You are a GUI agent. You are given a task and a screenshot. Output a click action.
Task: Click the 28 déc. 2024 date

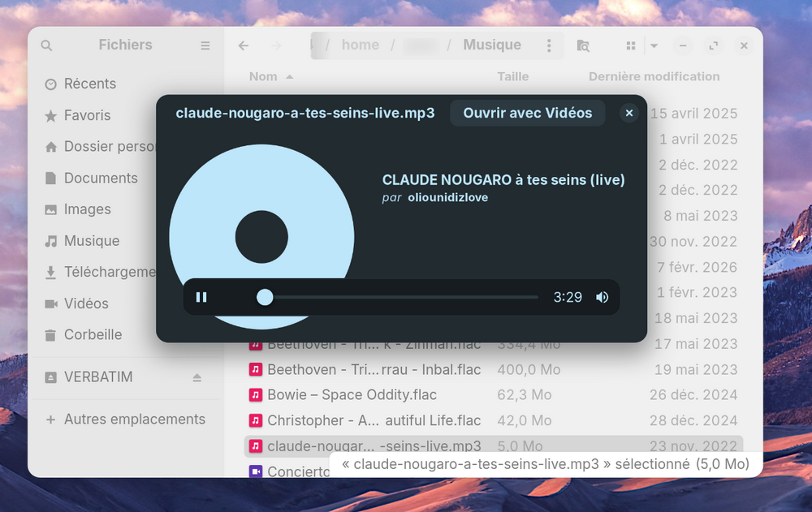[693, 420]
